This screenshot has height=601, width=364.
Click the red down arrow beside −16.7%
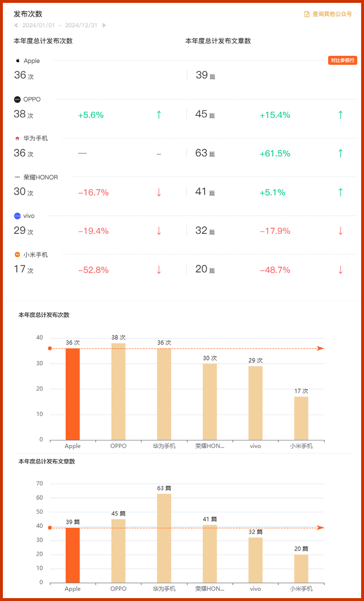159,192
